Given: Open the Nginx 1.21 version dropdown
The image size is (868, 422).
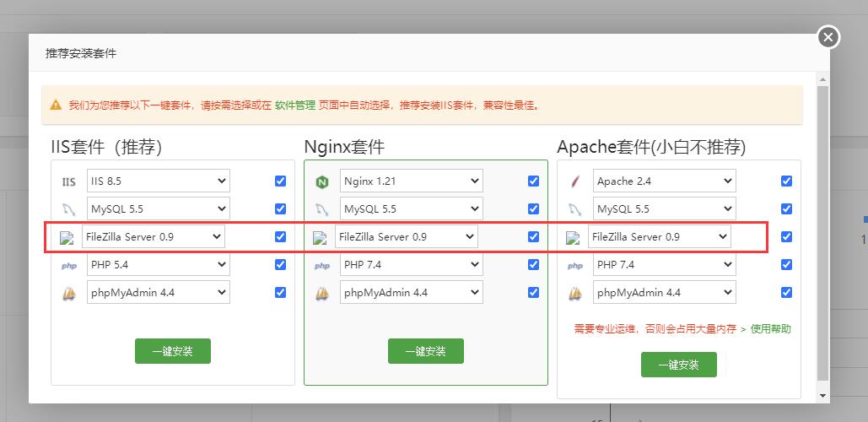Looking at the screenshot, I should click(412, 181).
